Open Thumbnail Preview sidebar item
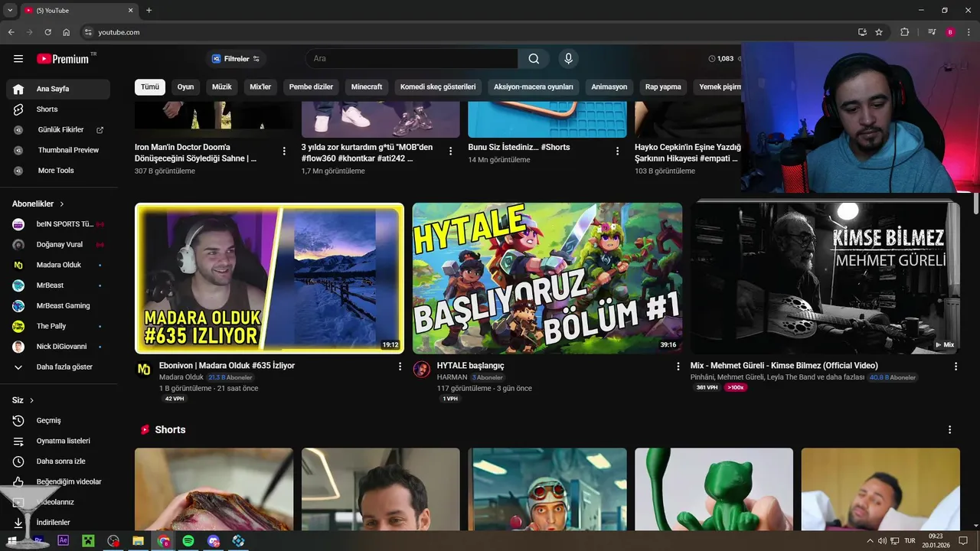The image size is (980, 551). 58,150
